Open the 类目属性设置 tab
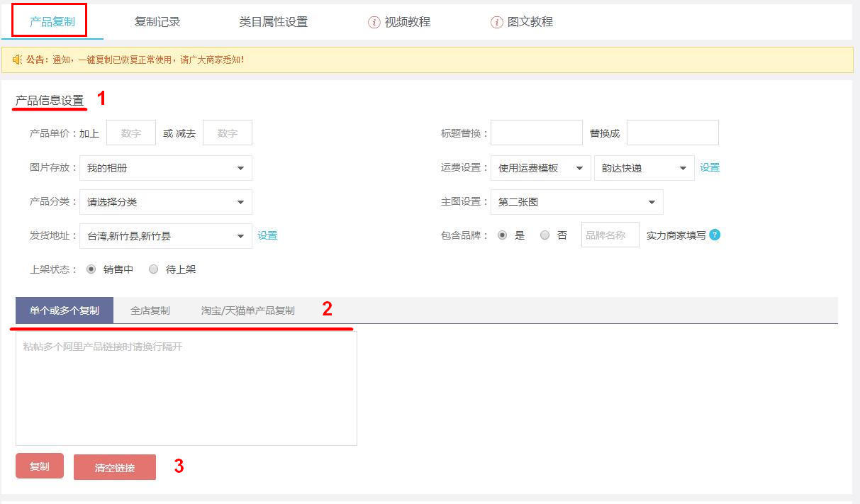The height and width of the screenshot is (504, 860). click(x=274, y=22)
